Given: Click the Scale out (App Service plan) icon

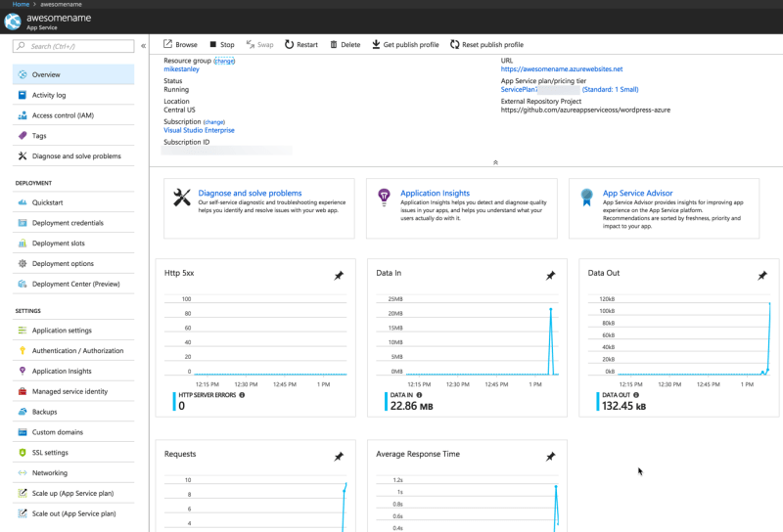Looking at the screenshot, I should [23, 513].
